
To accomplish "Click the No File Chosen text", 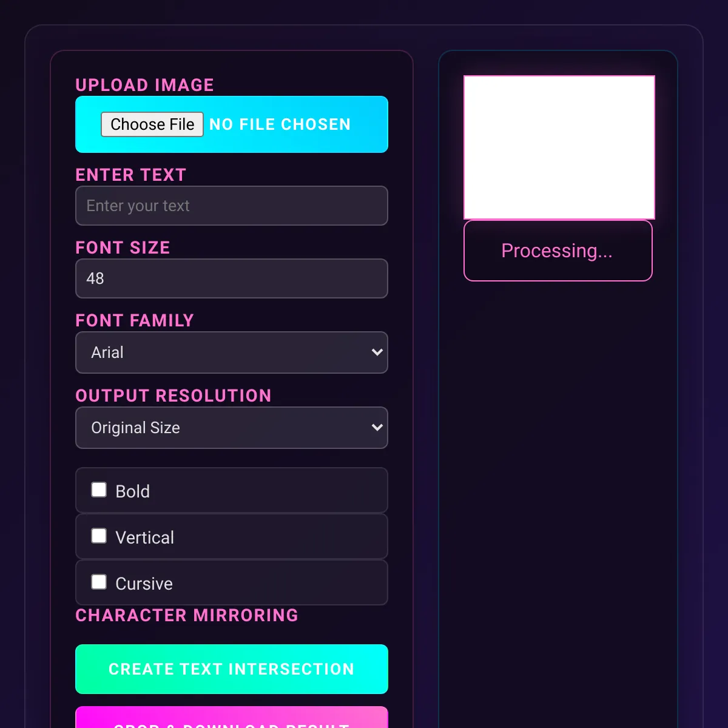I will 280,124.
